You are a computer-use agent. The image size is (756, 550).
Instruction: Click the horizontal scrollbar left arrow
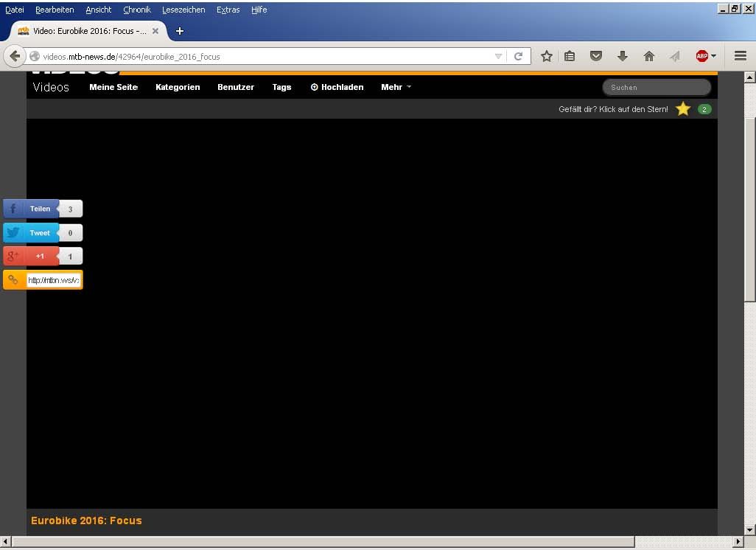coord(5,542)
